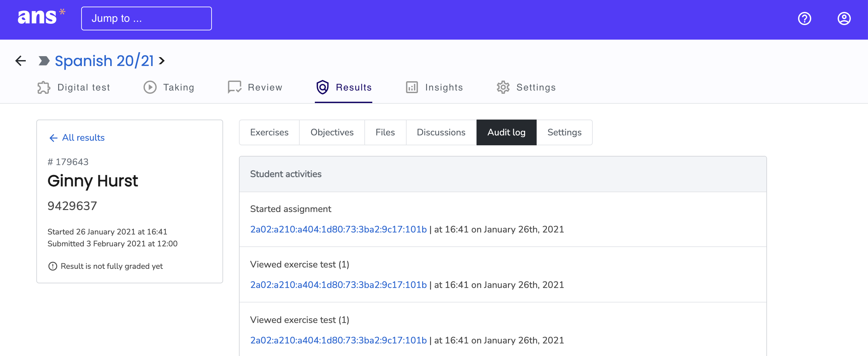Click Submitted 3 February 2021 at 12:00
The width and height of the screenshot is (868, 356).
pyautogui.click(x=112, y=244)
